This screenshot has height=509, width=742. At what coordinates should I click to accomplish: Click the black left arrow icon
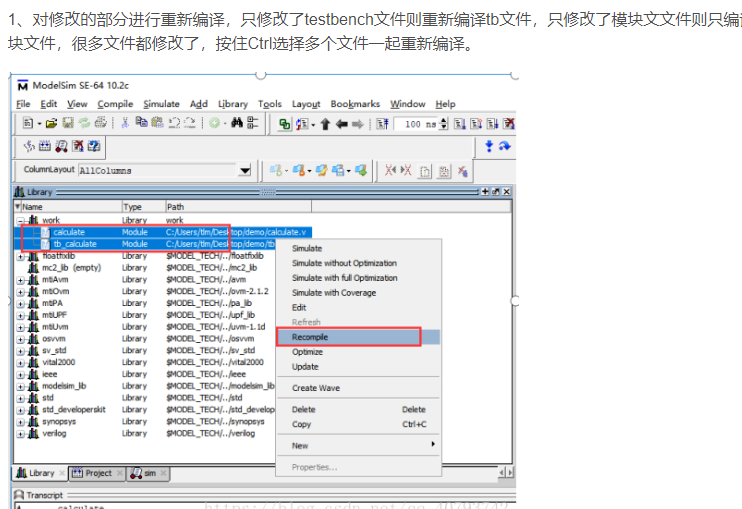pos(341,124)
